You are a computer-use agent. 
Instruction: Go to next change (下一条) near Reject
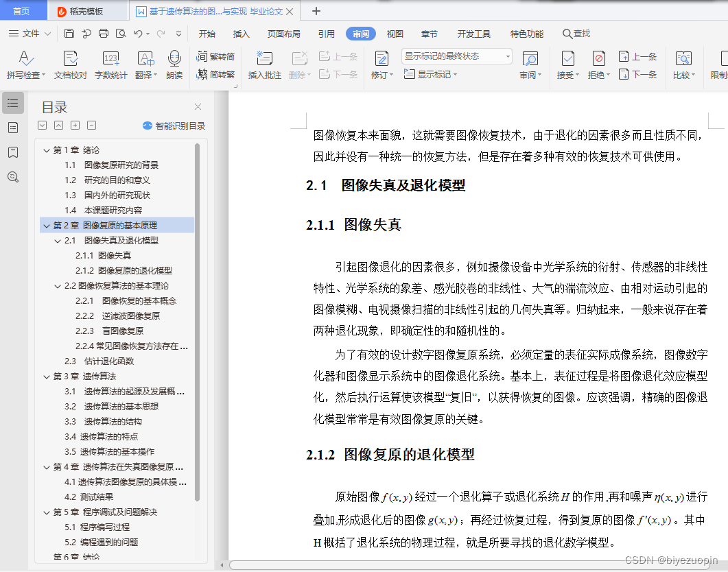click(638, 74)
